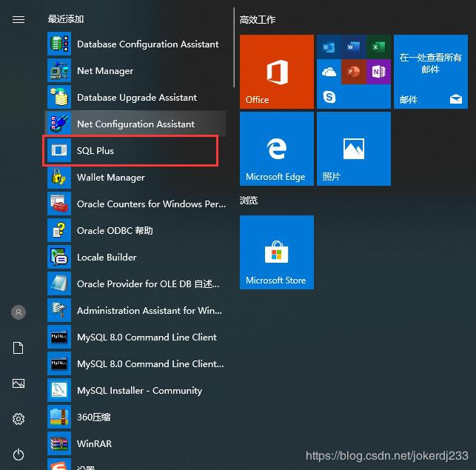Click the Locale Builder icon
This screenshot has height=470, width=476.
click(59, 257)
